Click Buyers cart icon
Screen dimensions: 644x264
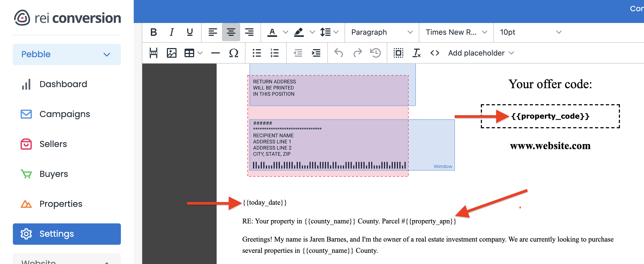[x=26, y=174]
